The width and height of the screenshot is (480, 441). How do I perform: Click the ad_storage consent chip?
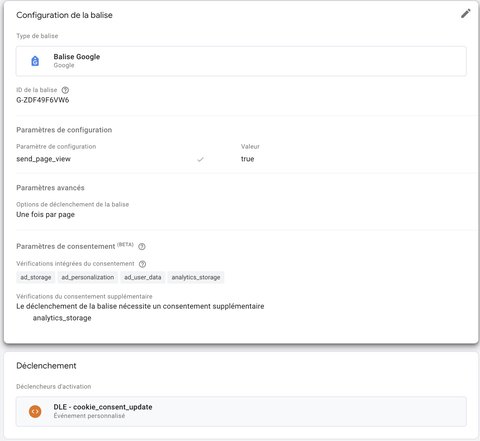[x=36, y=277]
